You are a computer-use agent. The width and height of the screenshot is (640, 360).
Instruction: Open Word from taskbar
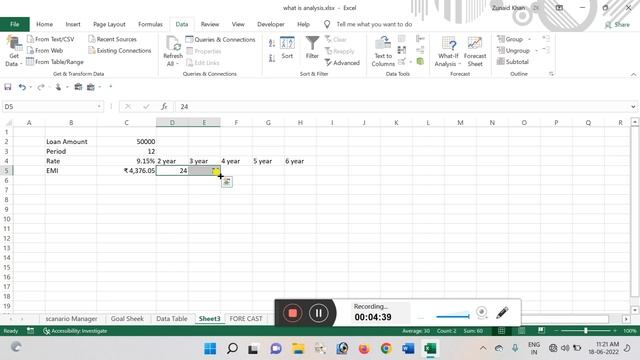pos(408,349)
